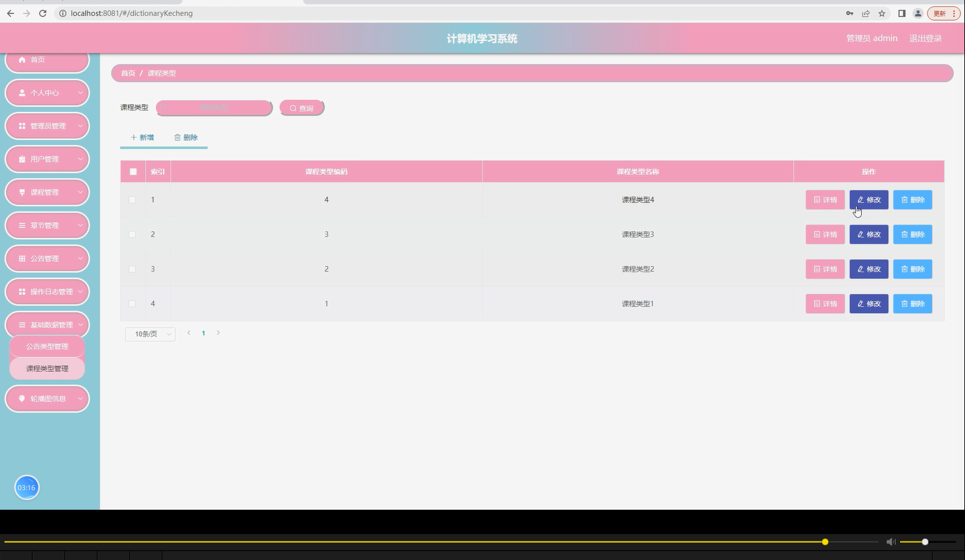The width and height of the screenshot is (965, 560).
Task: Click the site info icon in address bar
Action: pyautogui.click(x=62, y=13)
